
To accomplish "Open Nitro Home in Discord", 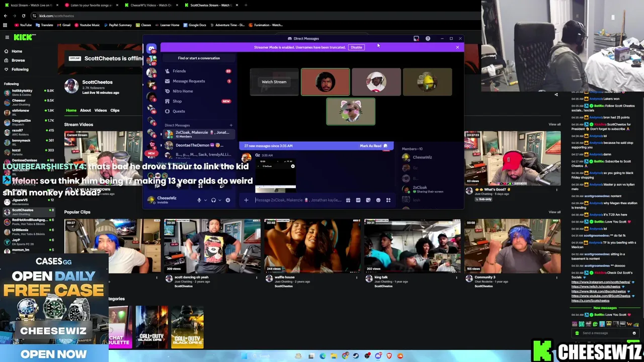I will point(198,91).
